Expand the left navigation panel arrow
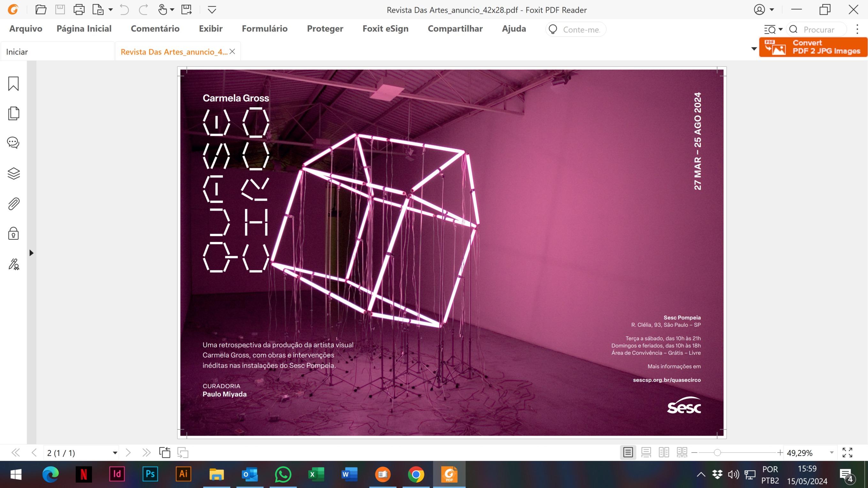 pyautogui.click(x=31, y=252)
